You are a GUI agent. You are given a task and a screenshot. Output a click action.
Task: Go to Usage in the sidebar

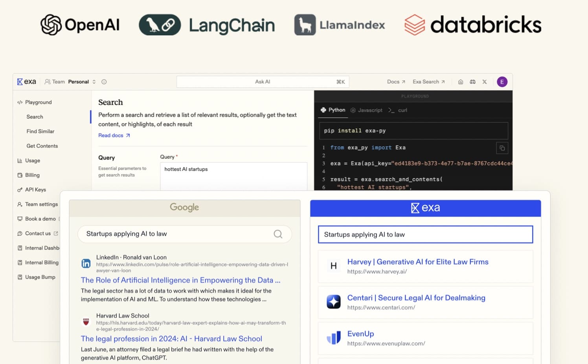coord(32,160)
